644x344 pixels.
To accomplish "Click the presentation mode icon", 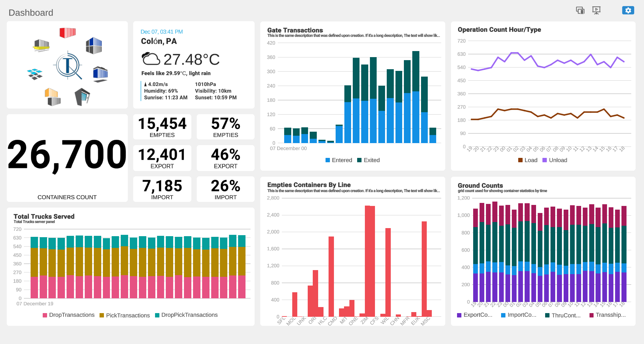I will [x=596, y=10].
